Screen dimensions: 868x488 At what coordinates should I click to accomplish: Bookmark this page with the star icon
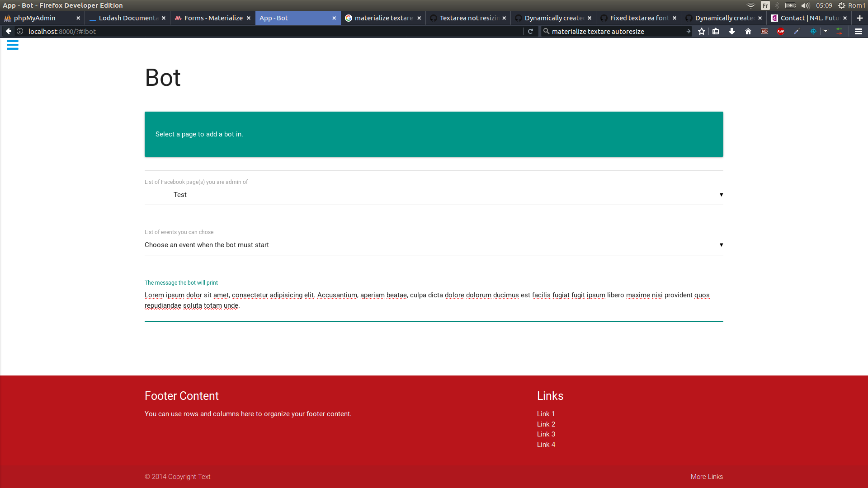tap(702, 31)
